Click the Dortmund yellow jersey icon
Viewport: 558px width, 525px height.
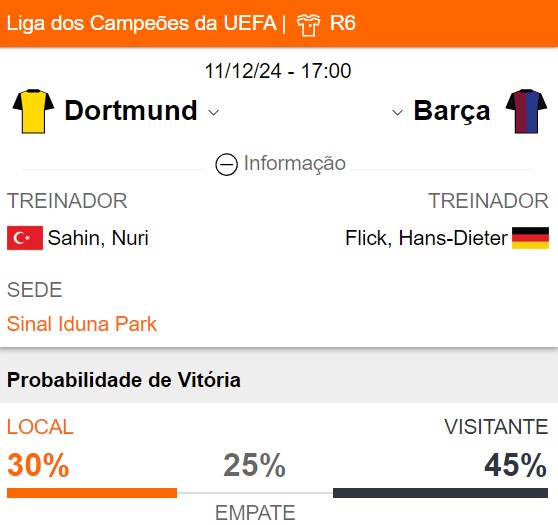[x=33, y=111]
